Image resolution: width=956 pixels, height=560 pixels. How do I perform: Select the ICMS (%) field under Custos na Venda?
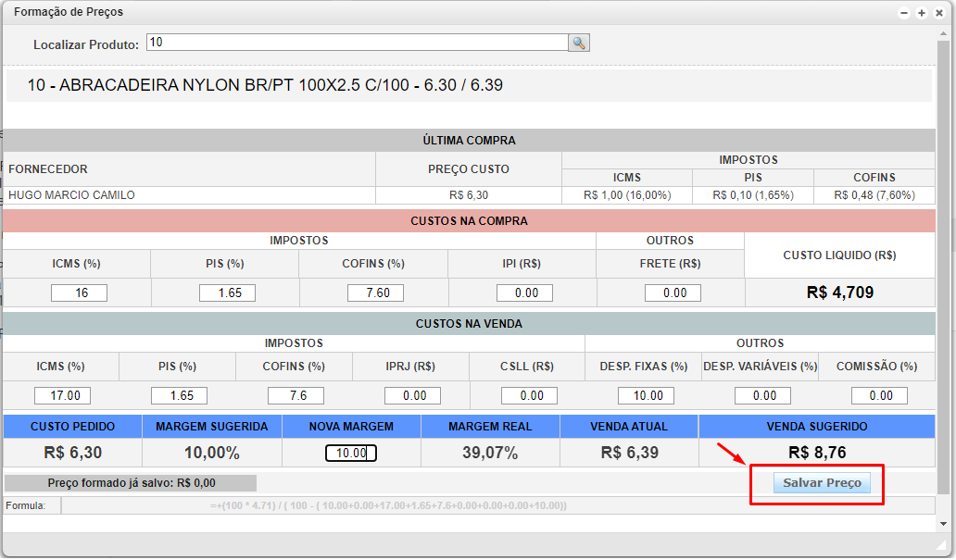tap(62, 395)
